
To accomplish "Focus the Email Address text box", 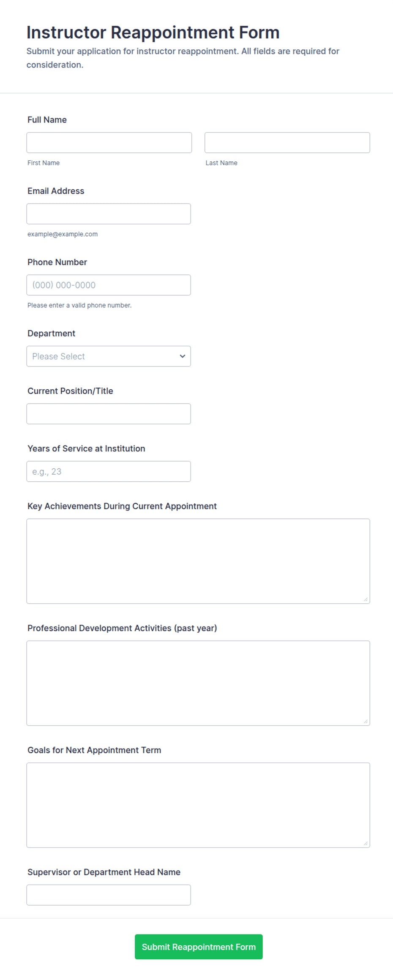I will (x=109, y=214).
